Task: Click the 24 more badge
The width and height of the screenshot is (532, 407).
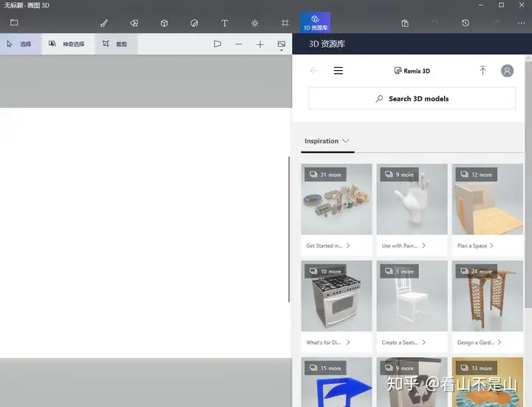Action: pos(477,271)
